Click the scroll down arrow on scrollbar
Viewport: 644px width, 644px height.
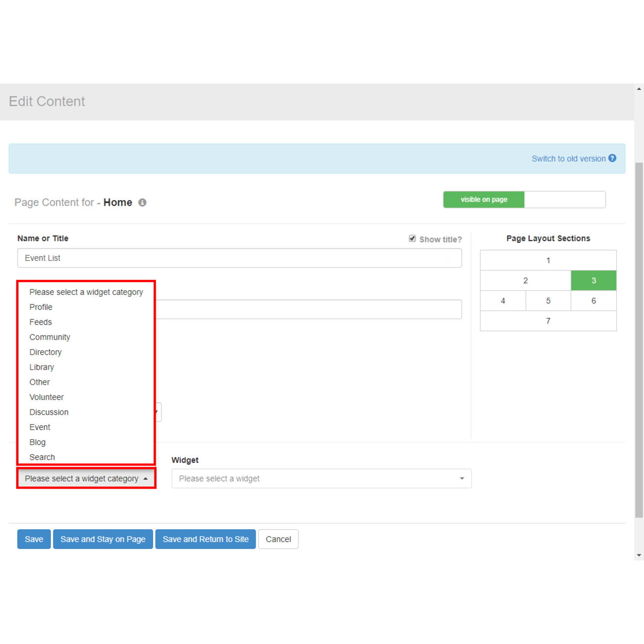pos(639,555)
